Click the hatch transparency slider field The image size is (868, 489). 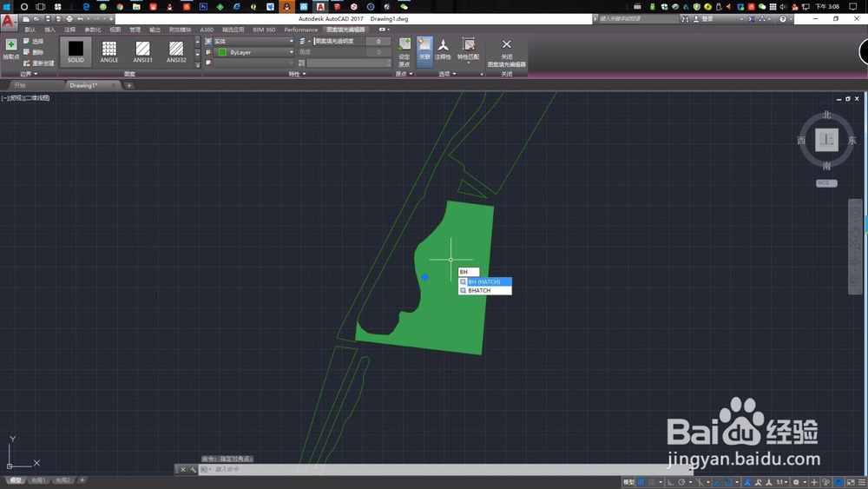coord(339,41)
